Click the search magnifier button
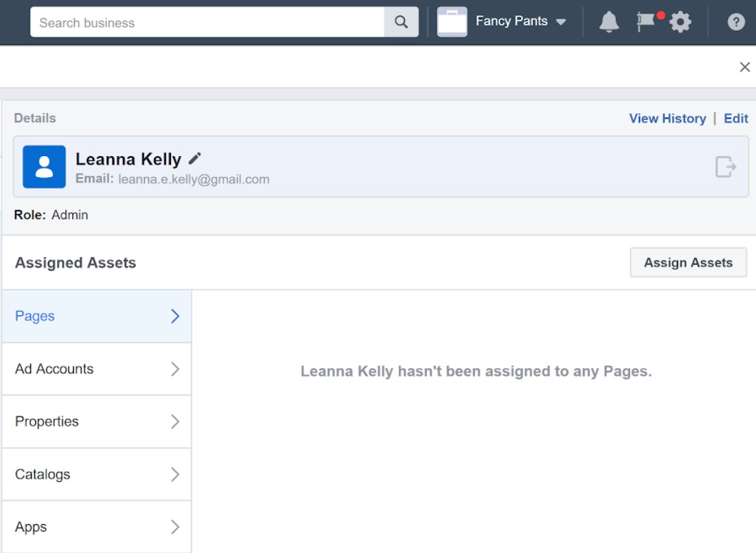 coord(401,22)
